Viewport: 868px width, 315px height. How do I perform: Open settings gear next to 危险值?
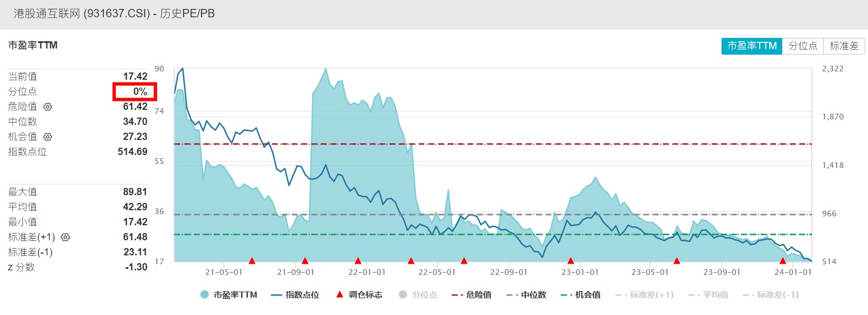click(x=48, y=106)
